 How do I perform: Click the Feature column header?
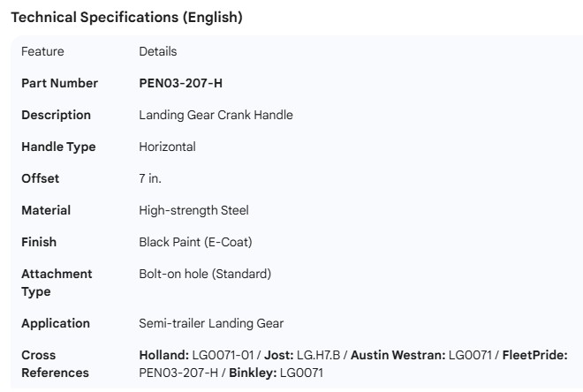[42, 51]
